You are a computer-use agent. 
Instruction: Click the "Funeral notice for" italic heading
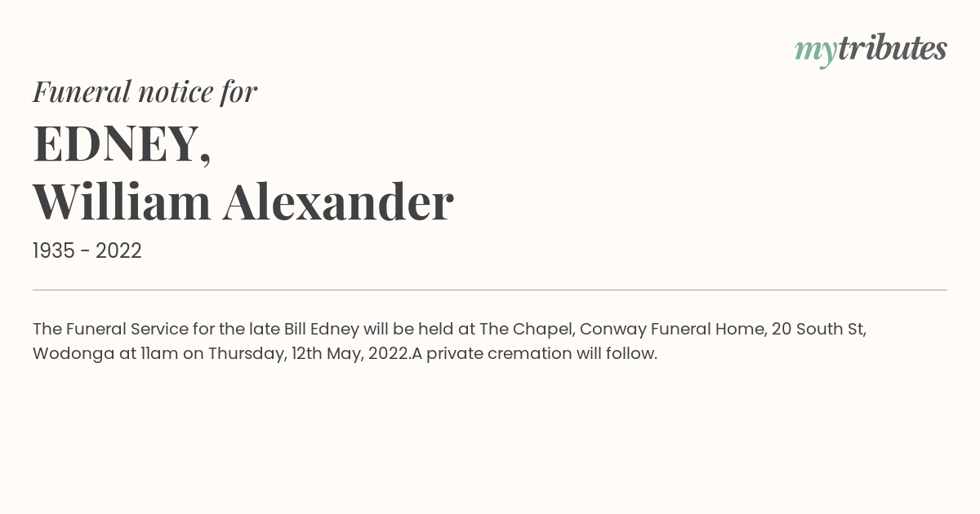pos(145,91)
